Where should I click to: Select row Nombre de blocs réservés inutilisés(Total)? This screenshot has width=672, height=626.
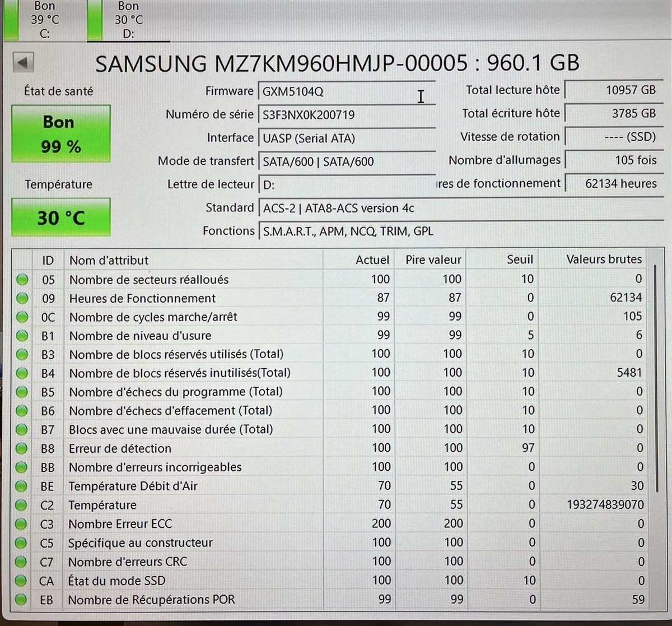click(x=329, y=373)
